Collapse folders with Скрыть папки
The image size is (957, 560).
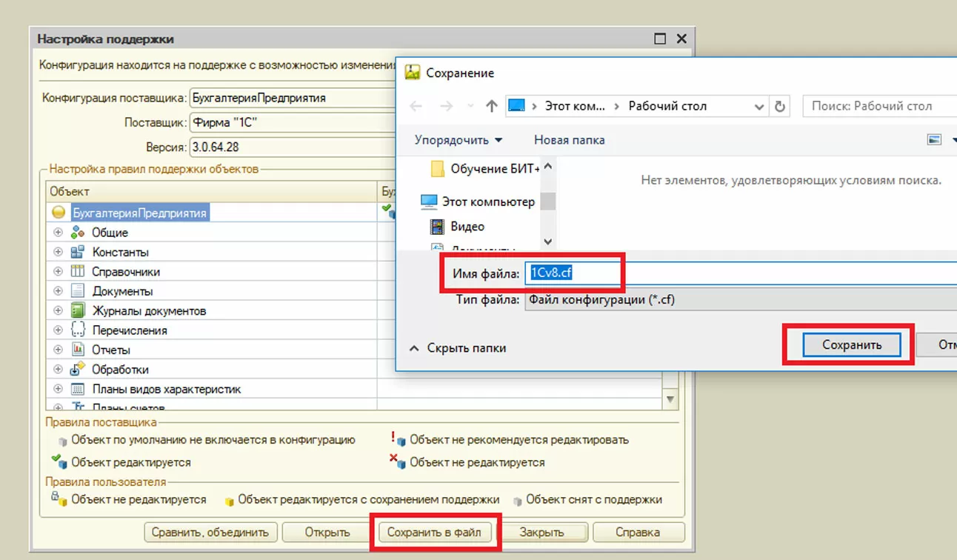click(x=458, y=348)
